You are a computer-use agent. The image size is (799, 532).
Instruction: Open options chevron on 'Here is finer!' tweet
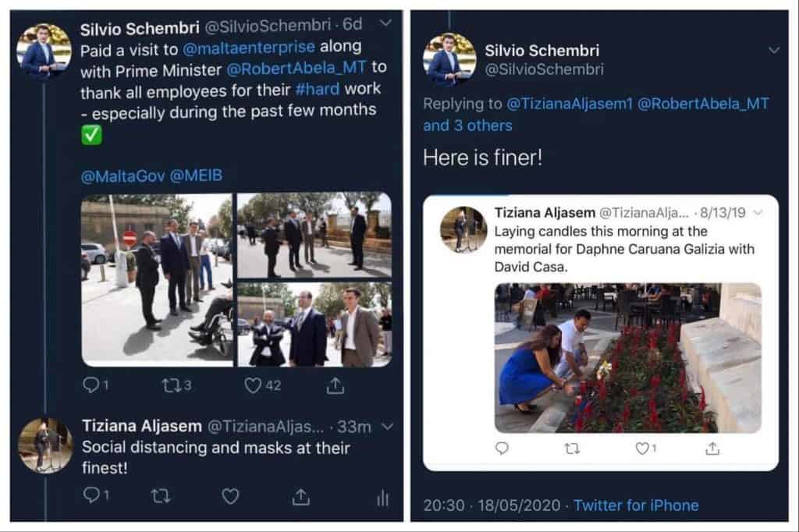[773, 50]
